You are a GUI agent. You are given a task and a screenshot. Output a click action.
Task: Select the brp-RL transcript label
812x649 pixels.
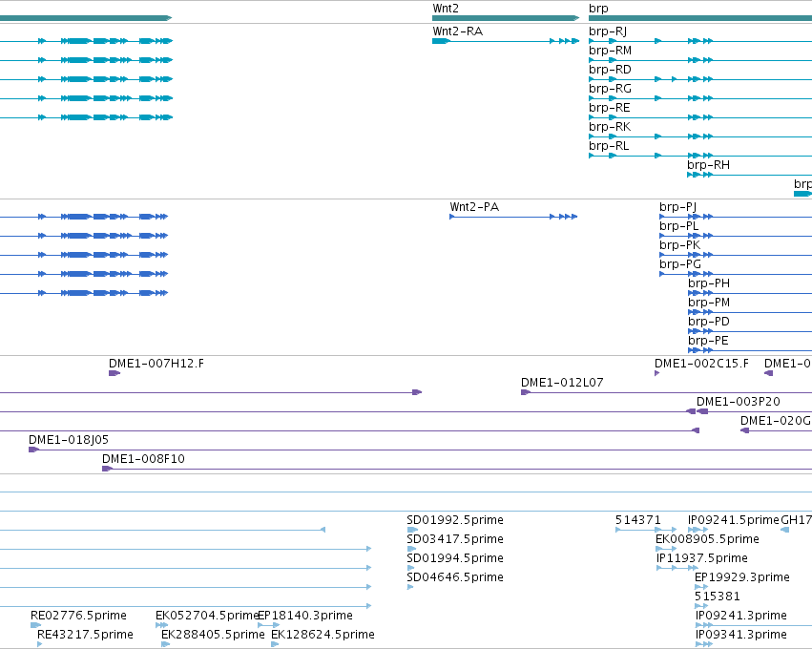(609, 146)
